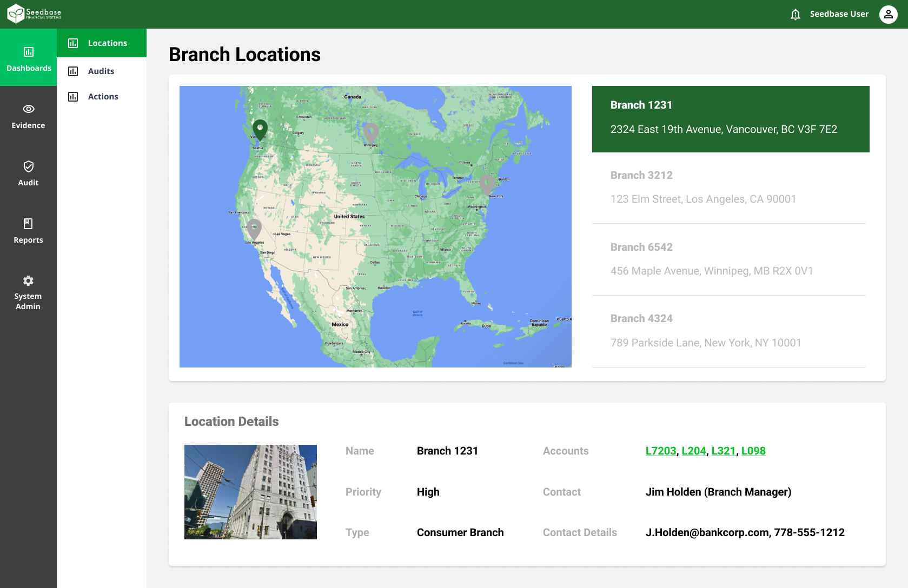Click the chart icon beside Locations
This screenshot has height=588, width=908.
coord(73,43)
